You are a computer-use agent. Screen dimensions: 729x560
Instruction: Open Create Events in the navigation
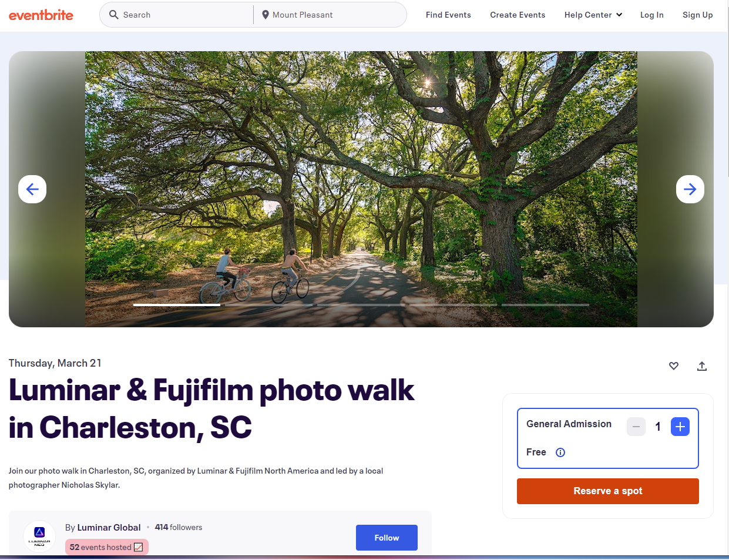pyautogui.click(x=518, y=15)
